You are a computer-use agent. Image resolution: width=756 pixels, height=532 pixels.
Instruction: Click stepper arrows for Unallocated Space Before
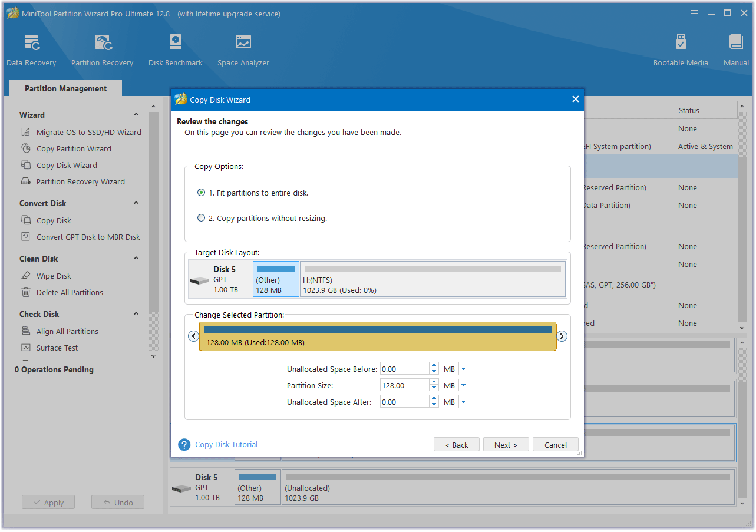pyautogui.click(x=434, y=369)
